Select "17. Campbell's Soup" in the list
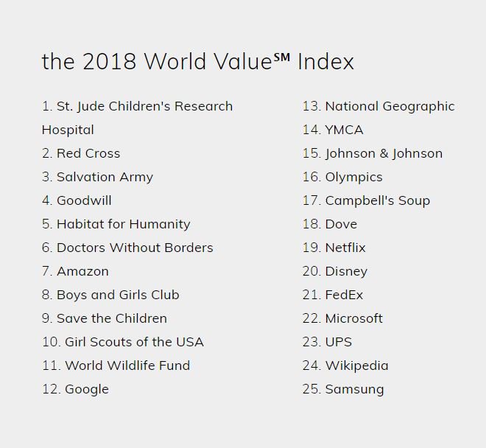This screenshot has width=486, height=448. [367, 200]
